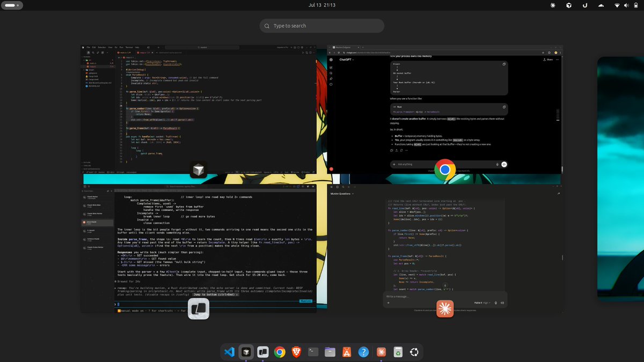Click the cloud icon in the top bar
The width and height of the screenshot is (644, 362).
point(601,5)
